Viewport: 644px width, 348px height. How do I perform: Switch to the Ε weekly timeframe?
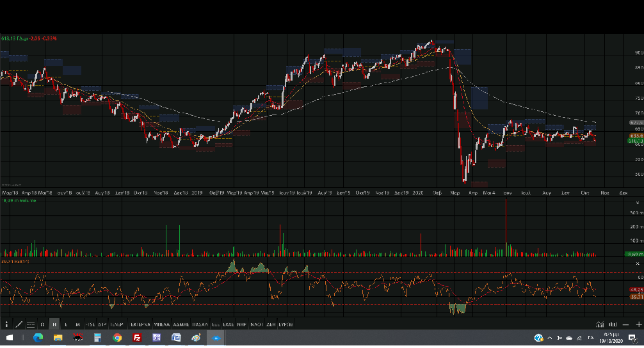66,324
